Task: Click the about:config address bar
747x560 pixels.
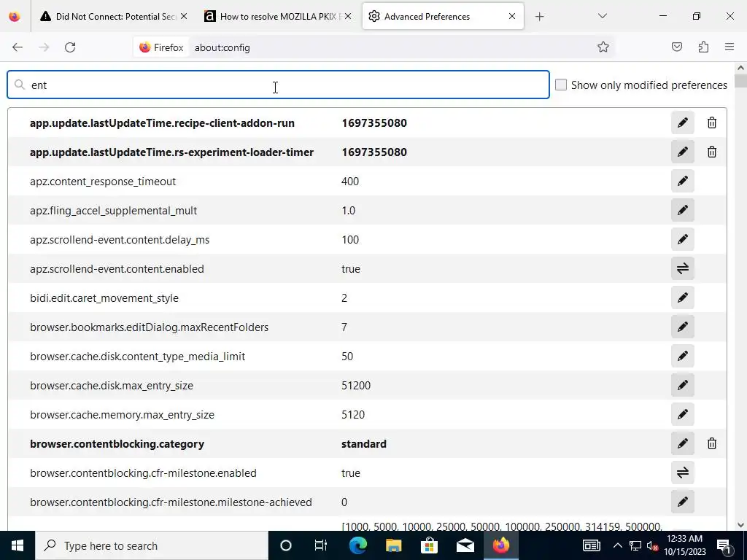Action: coord(391,47)
